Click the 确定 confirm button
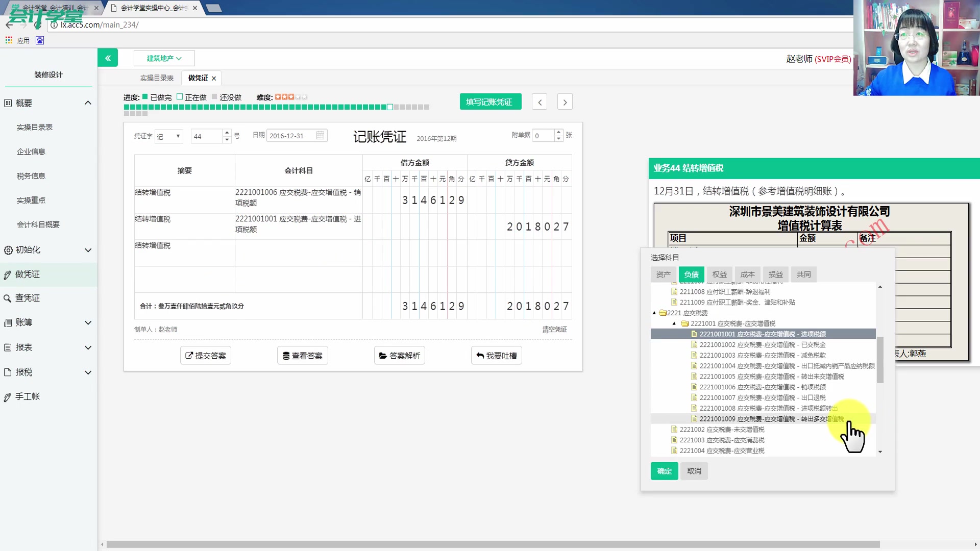 pyautogui.click(x=664, y=471)
